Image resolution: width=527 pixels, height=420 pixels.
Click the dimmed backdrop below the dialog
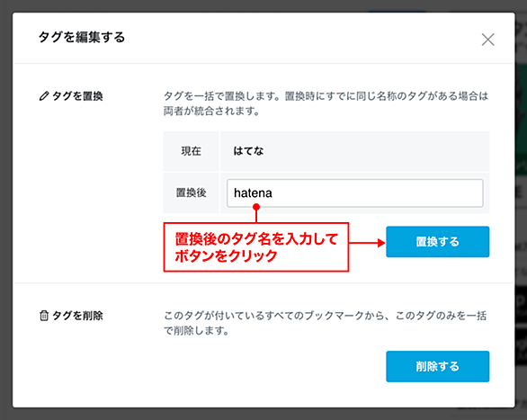[x=263, y=415]
